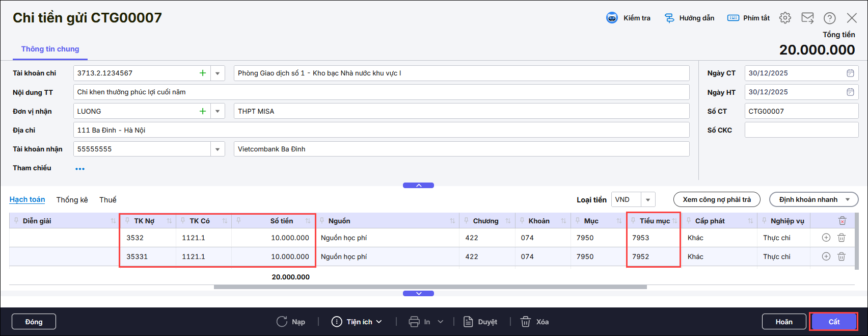
Task: Open Ngày CT calendar picker
Action: [x=850, y=73]
